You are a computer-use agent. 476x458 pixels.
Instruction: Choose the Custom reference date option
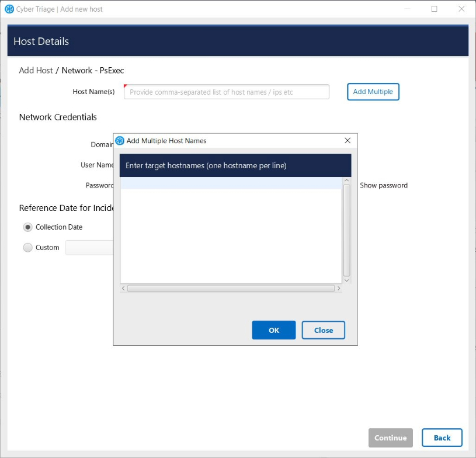tap(27, 248)
